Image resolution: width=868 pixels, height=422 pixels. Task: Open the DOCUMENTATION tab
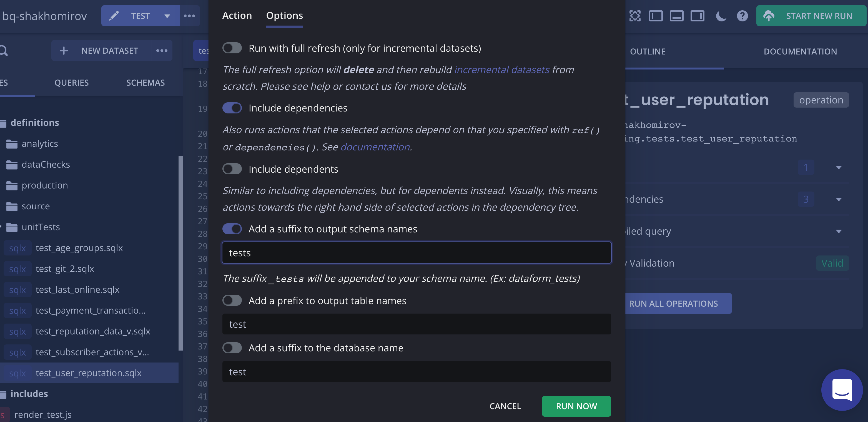[800, 51]
